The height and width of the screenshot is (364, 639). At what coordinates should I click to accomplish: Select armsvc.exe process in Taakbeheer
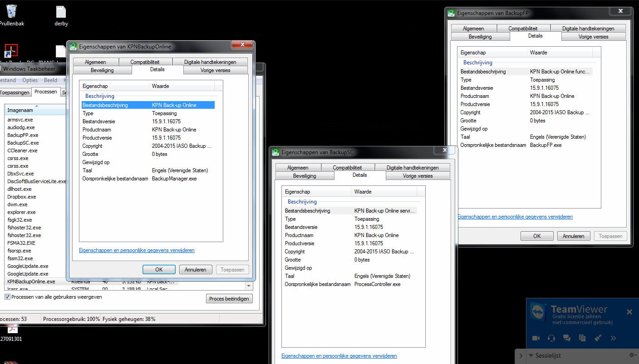(20, 120)
